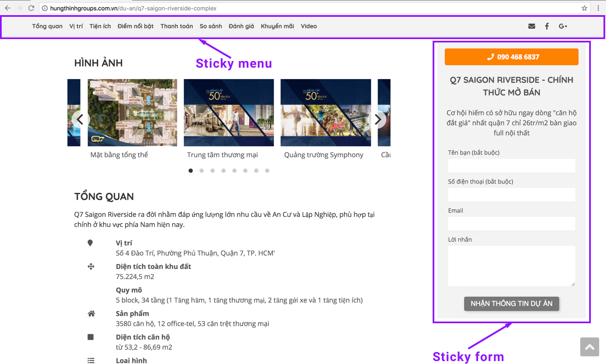Select the sixth carousel pagination dot
606x364 pixels.
tap(245, 171)
